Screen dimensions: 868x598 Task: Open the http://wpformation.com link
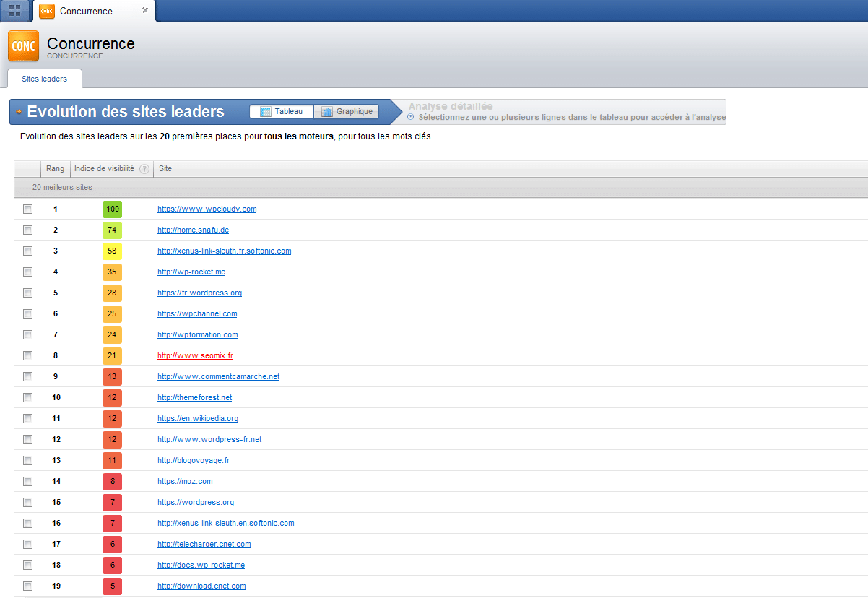point(198,334)
